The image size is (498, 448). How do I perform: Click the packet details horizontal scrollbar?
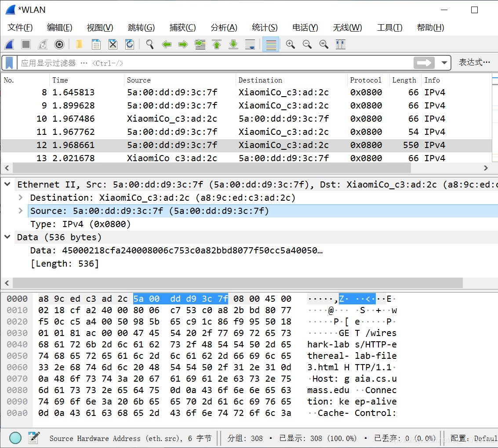(x=237, y=283)
